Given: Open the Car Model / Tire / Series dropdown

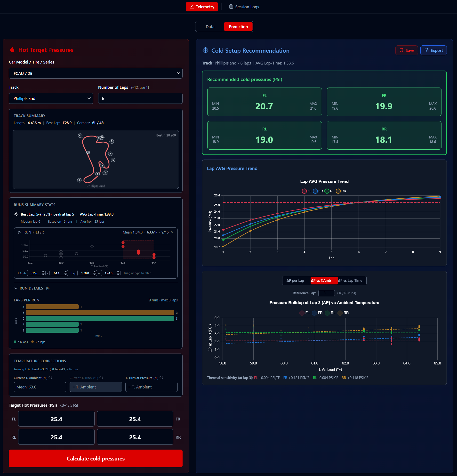Looking at the screenshot, I should tap(96, 73).
